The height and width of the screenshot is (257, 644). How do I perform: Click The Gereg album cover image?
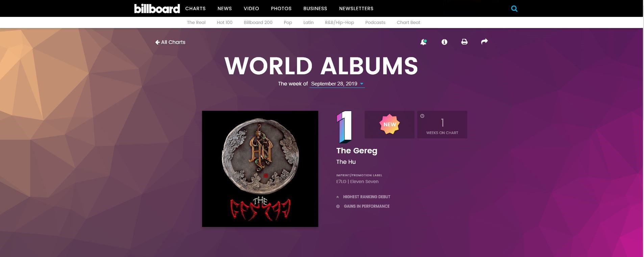[260, 169]
